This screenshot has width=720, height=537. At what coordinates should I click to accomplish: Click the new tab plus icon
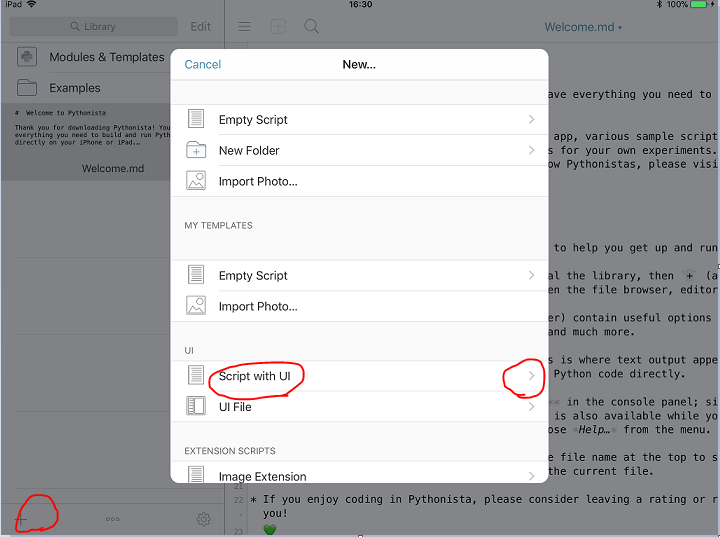(278, 27)
